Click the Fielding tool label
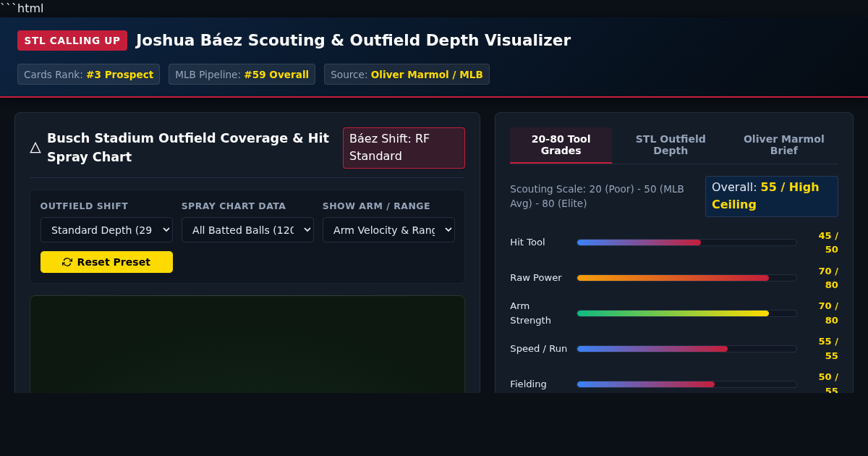Viewport: 868px width, 456px height. 528,384
